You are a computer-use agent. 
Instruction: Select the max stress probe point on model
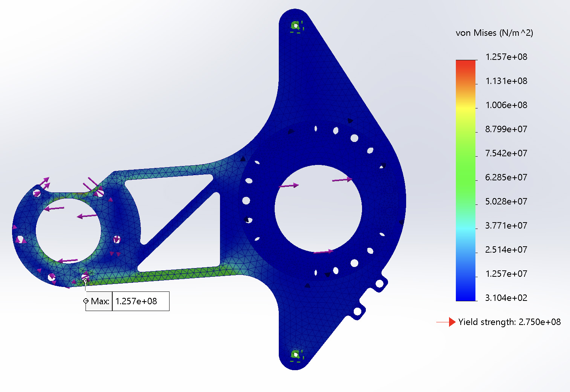[x=86, y=281]
